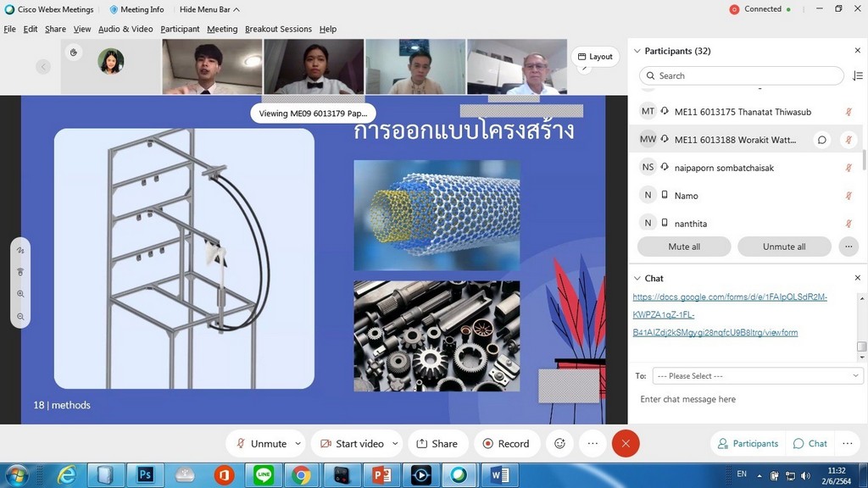Open more options beside Unmute all
This screenshot has height=488, width=868.
pyautogui.click(x=848, y=247)
